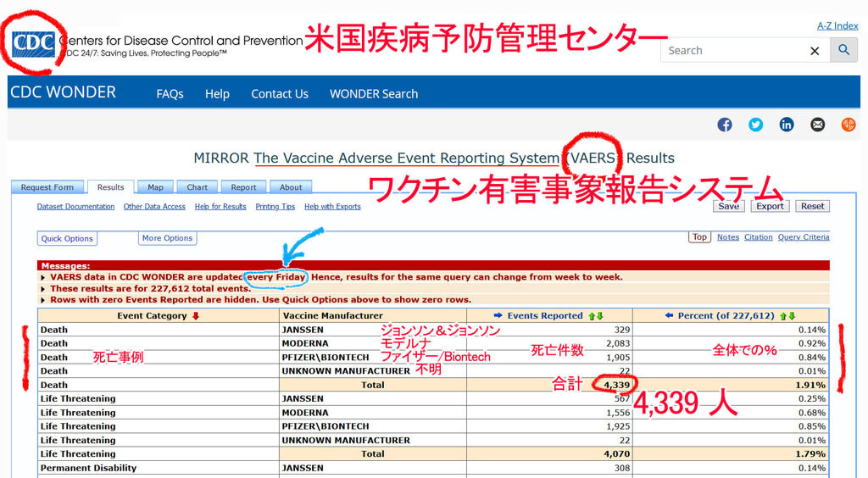Sort Percent column descending arrow
The height and width of the screenshot is (478, 868).
pyautogui.click(x=792, y=316)
